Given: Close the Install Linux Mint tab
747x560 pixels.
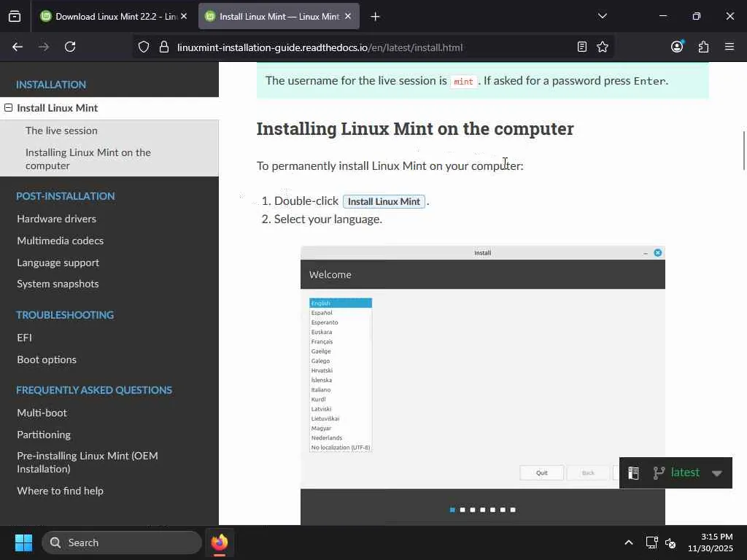Looking at the screenshot, I should click(348, 16).
